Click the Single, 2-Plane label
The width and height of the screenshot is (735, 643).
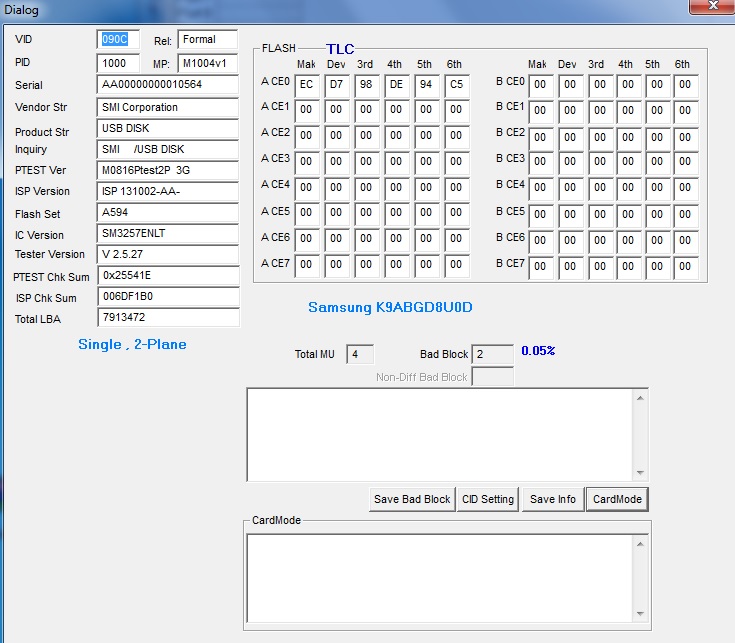coord(132,344)
